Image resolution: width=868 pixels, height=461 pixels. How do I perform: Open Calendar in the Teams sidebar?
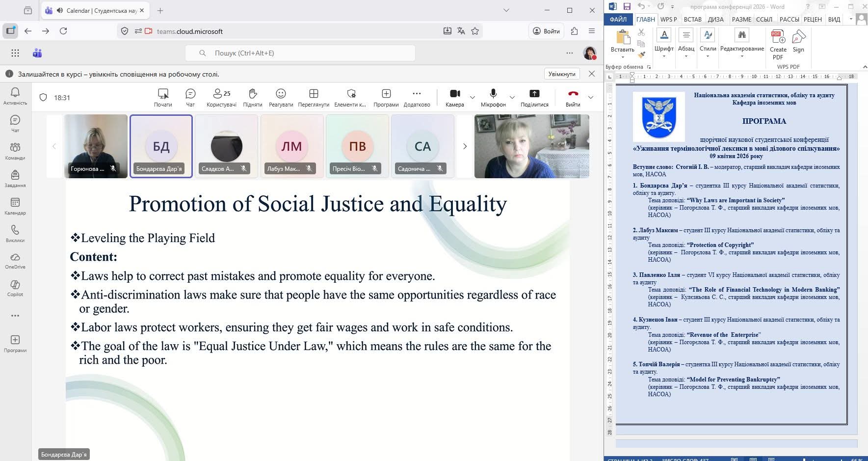tap(15, 206)
